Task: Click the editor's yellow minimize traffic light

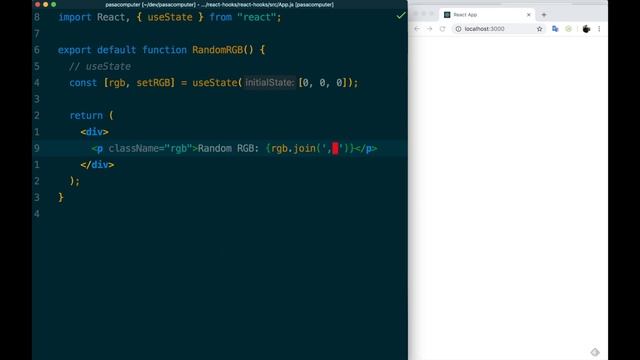Action: pos(45,4)
